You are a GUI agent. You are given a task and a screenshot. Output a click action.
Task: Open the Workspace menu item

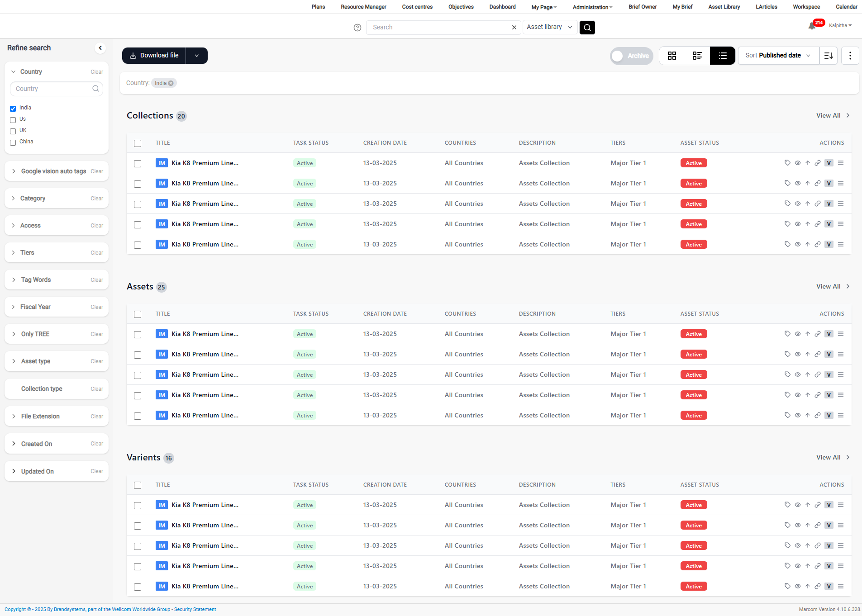coord(806,7)
